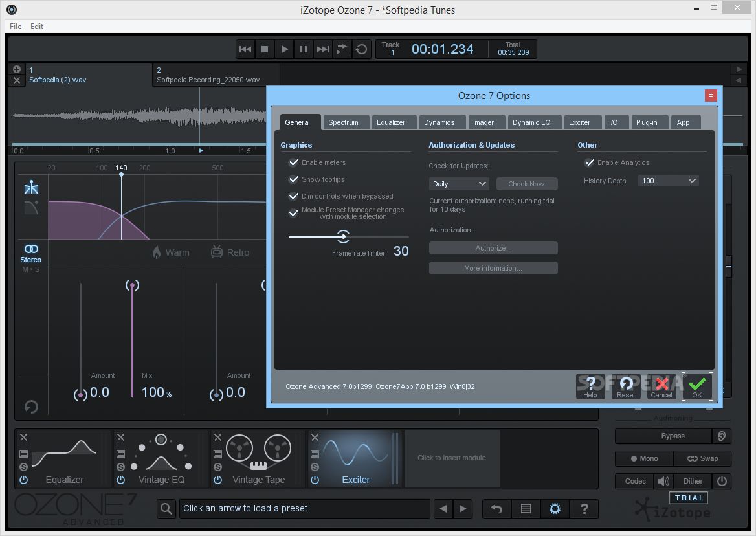Uncheck Enable Analytics option

(x=589, y=162)
